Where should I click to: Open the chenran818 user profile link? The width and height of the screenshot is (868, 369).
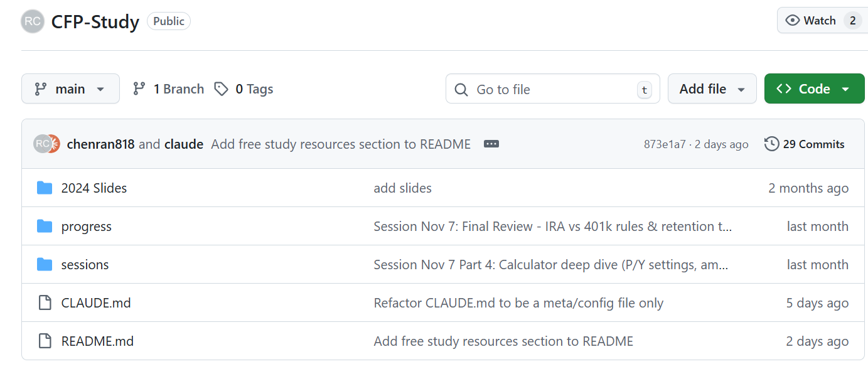[x=100, y=144]
